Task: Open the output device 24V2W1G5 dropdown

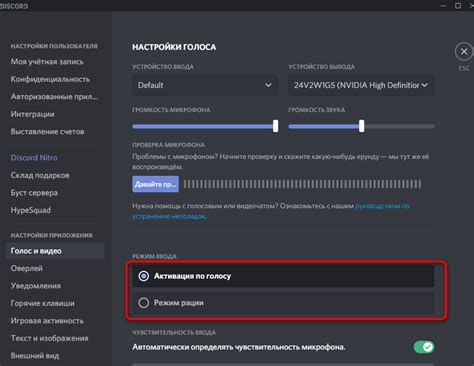Action: (x=361, y=85)
